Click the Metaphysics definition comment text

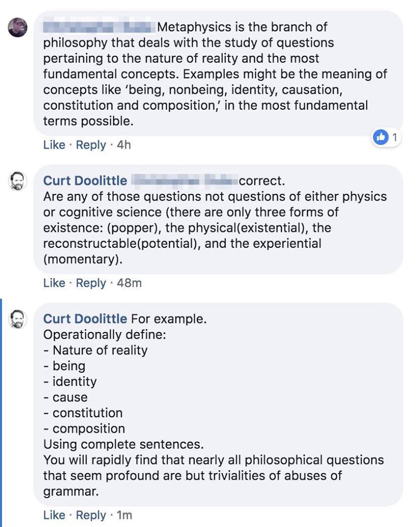point(214,75)
